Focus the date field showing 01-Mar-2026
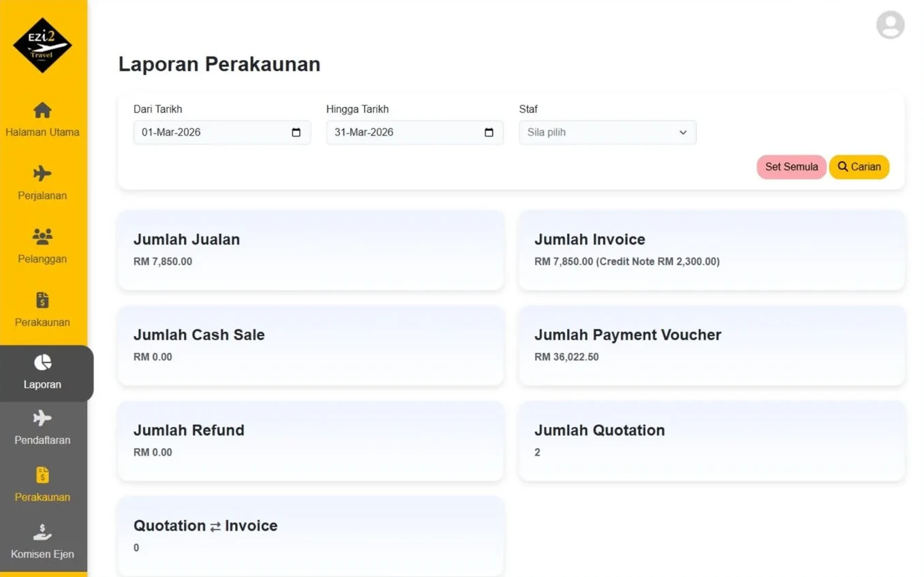Viewport: 924px width, 577px height. [x=221, y=132]
